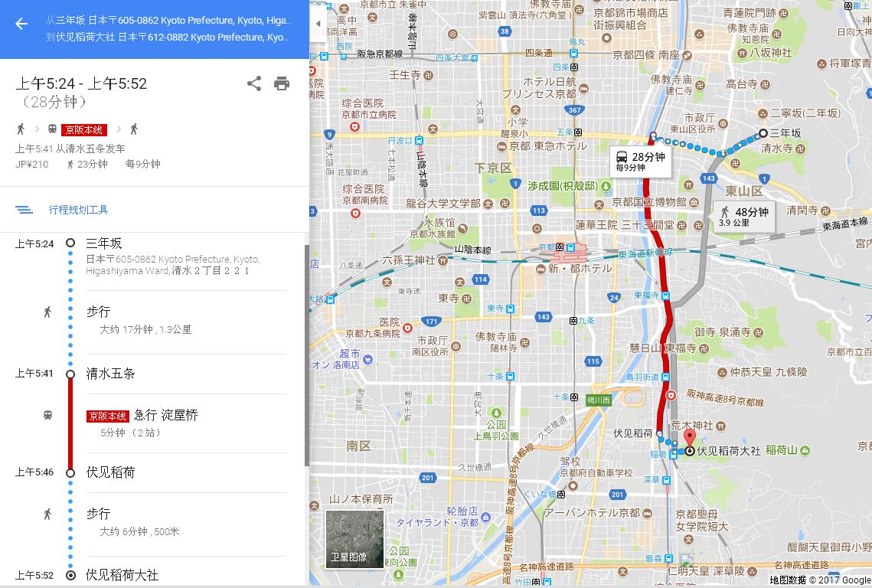The image size is (872, 588).
Task: Click the 伏见稻荷 station stop in itinerary
Action: [x=110, y=472]
